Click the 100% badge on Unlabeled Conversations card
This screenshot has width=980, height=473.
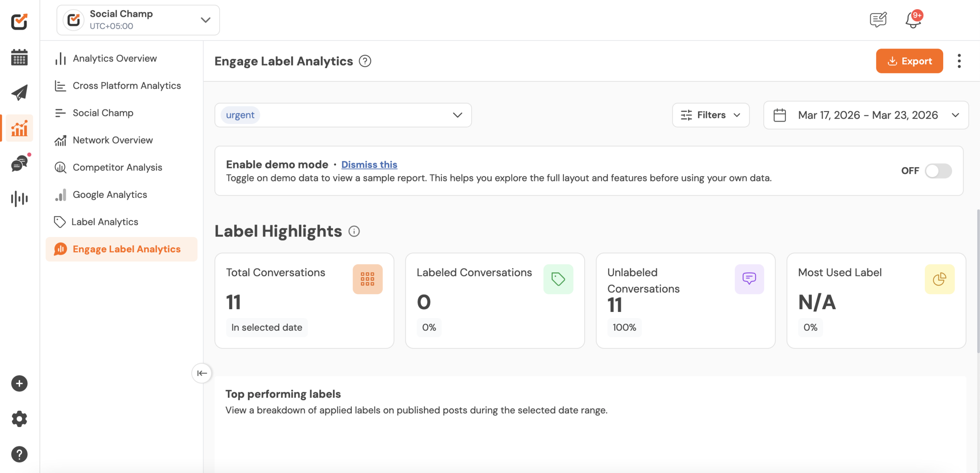point(624,327)
